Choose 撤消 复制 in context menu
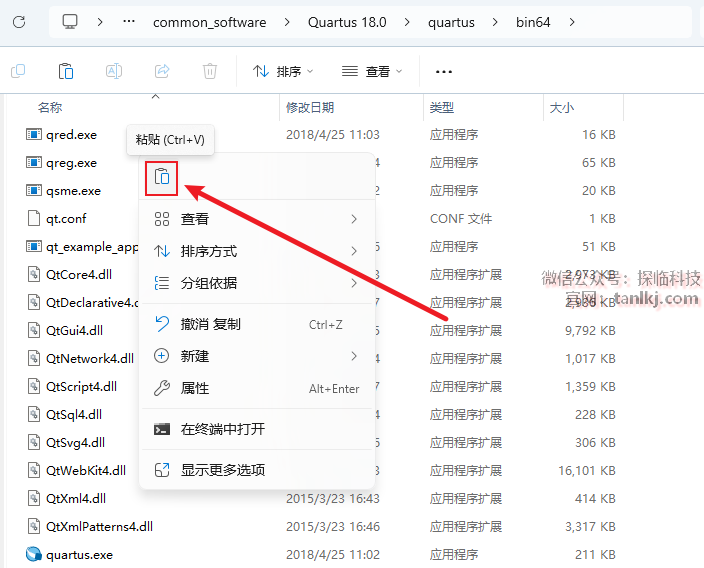Screen dimensions: 704x568 (257, 324)
